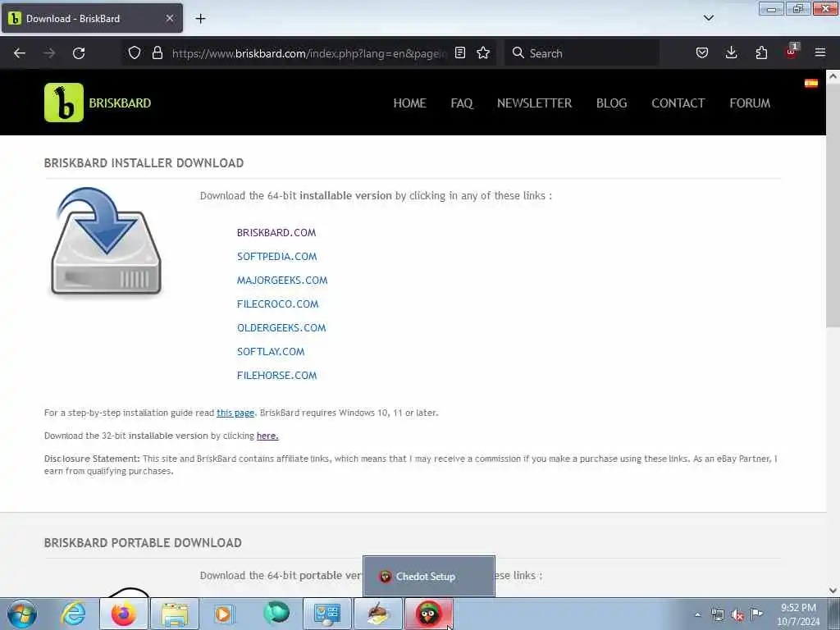This screenshot has width=840, height=630.
Task: Click the green globe taskbar icon
Action: pos(276,613)
